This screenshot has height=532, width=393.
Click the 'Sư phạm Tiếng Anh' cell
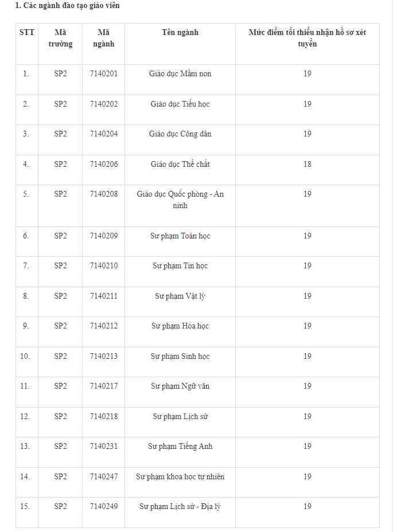[180, 447]
